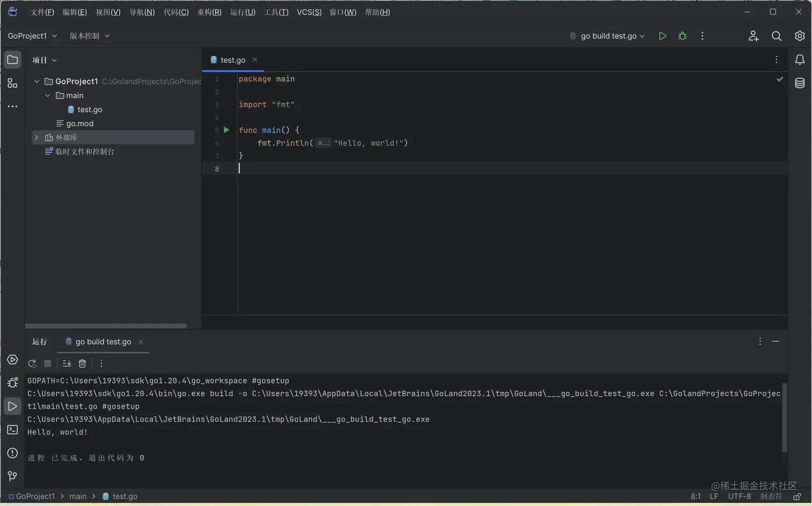Open more run actions in top toolbar
The width and height of the screenshot is (812, 506).
(702, 36)
